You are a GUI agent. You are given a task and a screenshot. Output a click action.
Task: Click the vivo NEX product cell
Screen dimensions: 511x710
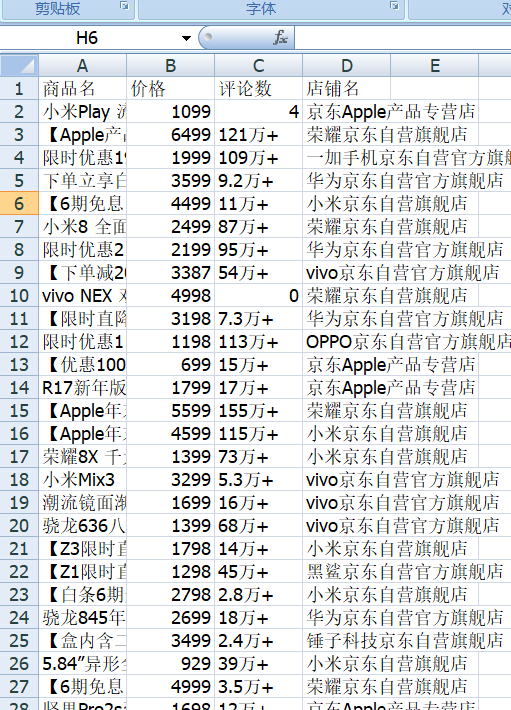[82, 296]
